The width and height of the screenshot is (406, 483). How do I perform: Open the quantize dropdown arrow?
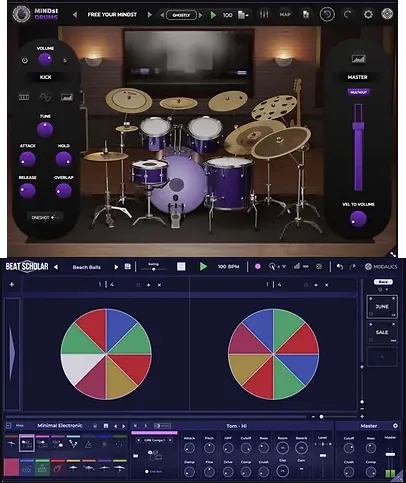284,267
